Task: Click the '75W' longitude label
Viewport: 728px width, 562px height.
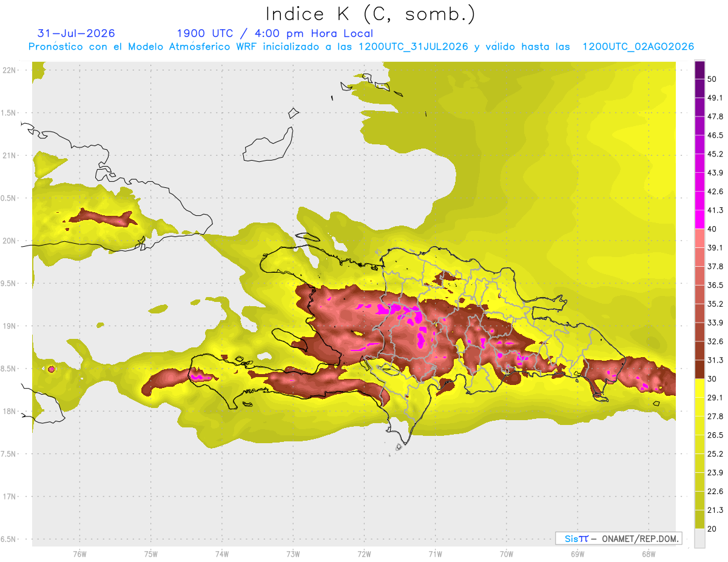Action: click(150, 554)
